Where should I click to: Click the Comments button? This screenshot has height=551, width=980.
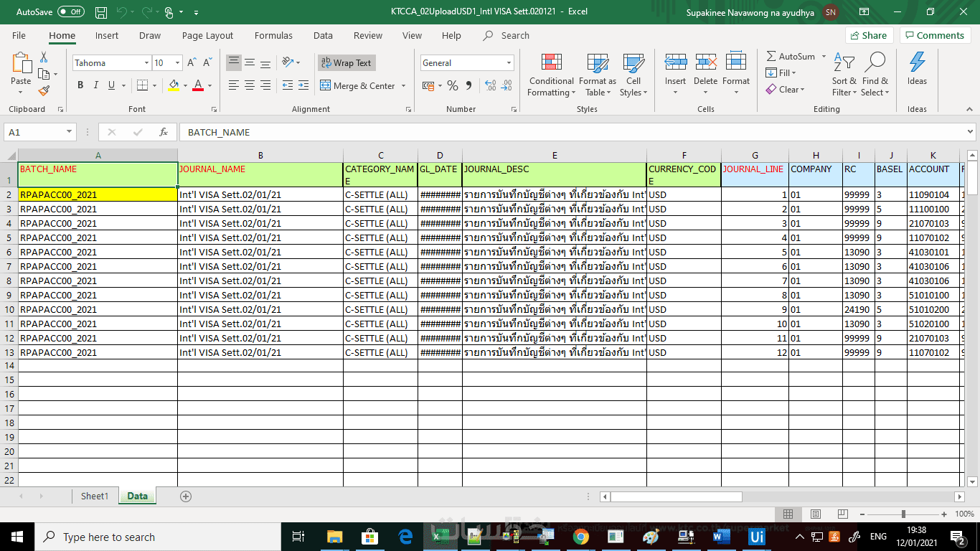click(936, 35)
